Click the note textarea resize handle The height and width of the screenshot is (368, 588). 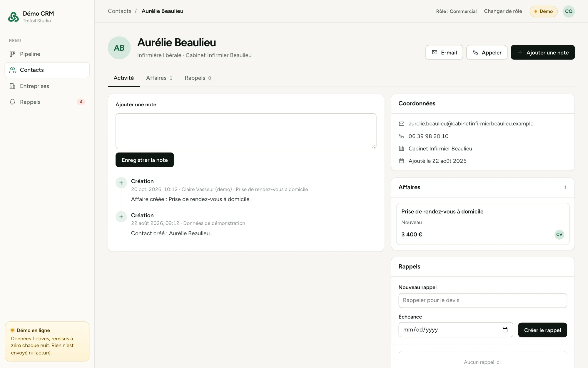pyautogui.click(x=374, y=146)
